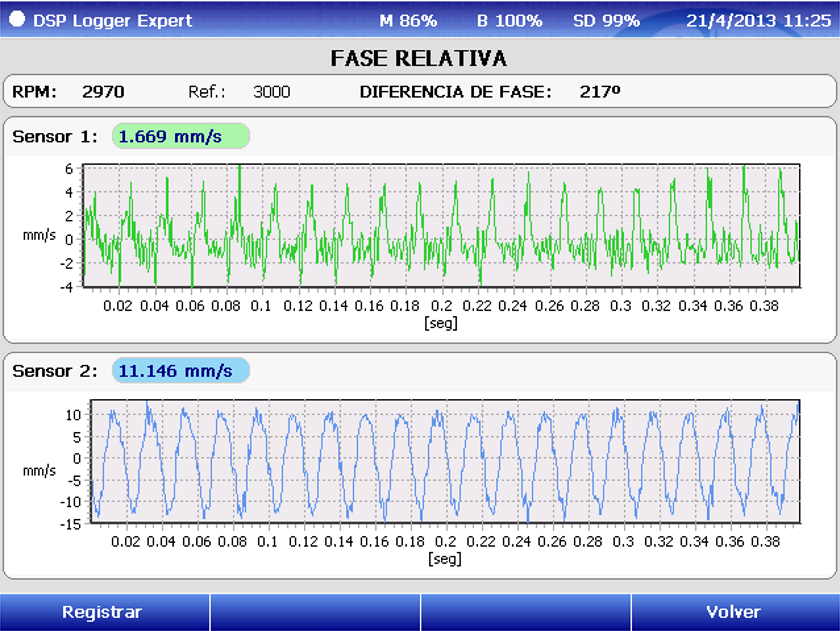This screenshot has width=840, height=631.
Task: Click the [seg] axis label under the Sensor 2 chart
Action: click(445, 559)
